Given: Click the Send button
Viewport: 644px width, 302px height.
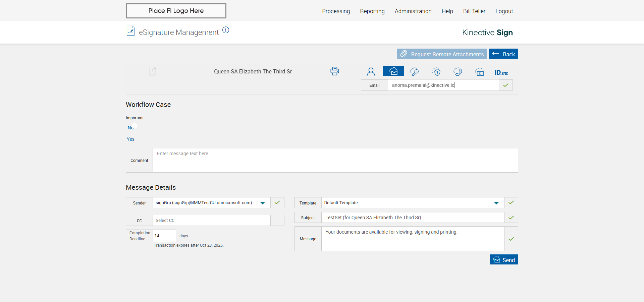Looking at the screenshot, I should (503, 260).
